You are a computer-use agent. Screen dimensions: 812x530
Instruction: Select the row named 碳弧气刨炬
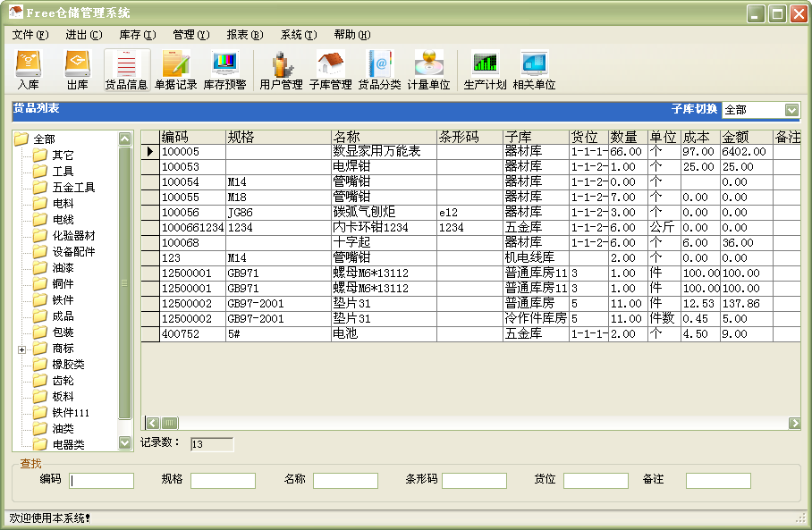coord(470,212)
